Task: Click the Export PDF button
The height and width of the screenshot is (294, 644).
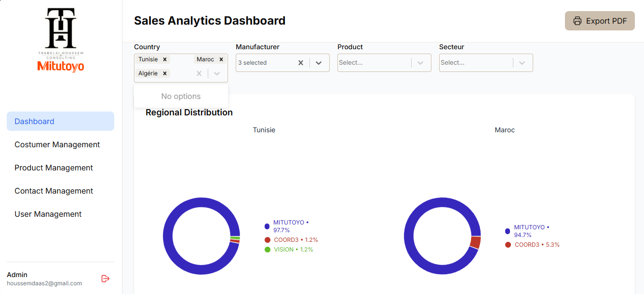Action: click(x=600, y=21)
